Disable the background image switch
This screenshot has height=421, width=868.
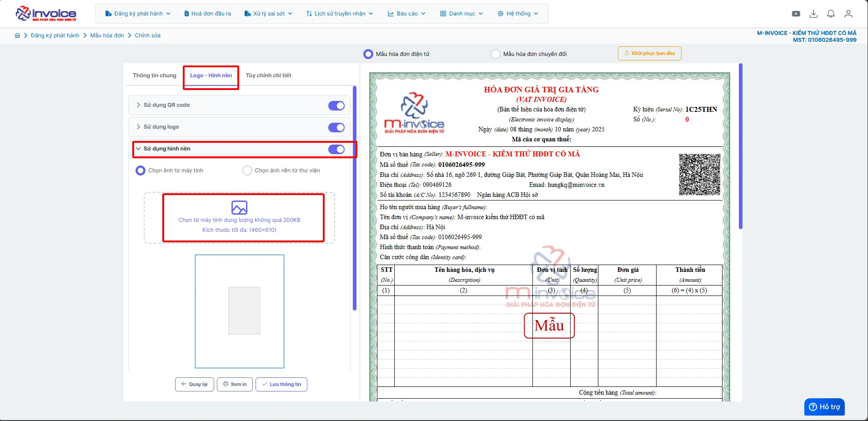(x=336, y=149)
